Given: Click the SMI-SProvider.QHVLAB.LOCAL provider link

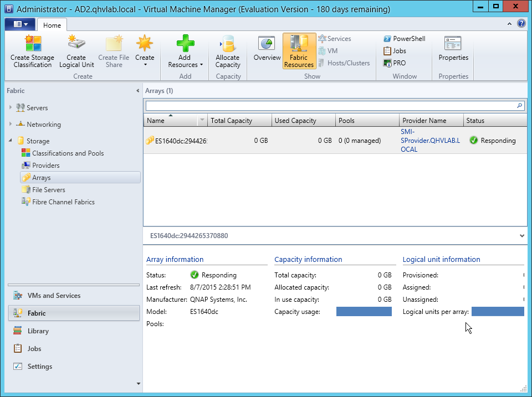Looking at the screenshot, I should click(x=430, y=141).
